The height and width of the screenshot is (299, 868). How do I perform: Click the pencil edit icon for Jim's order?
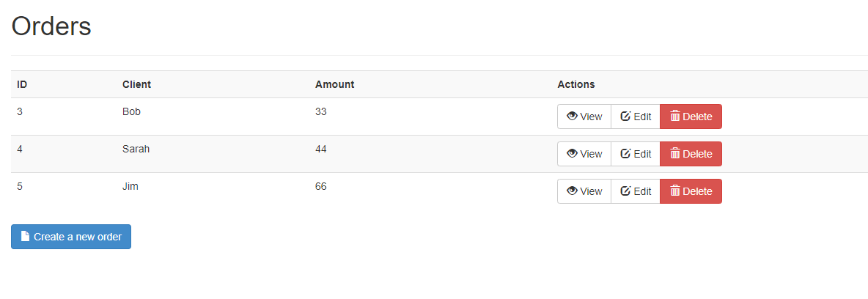tap(625, 191)
